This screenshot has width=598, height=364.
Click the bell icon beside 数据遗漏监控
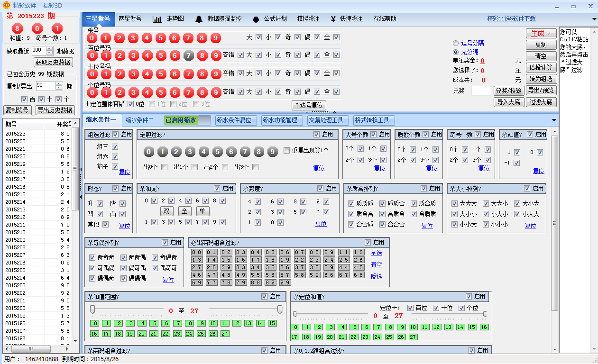point(199,19)
